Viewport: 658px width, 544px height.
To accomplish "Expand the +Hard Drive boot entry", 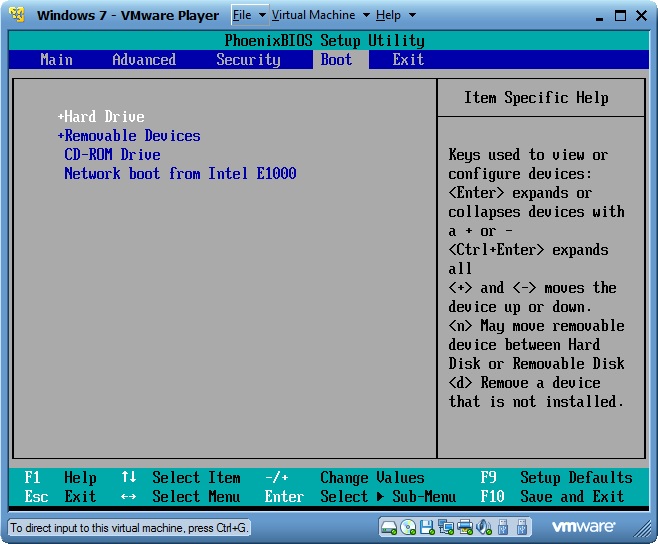I will 101,116.
